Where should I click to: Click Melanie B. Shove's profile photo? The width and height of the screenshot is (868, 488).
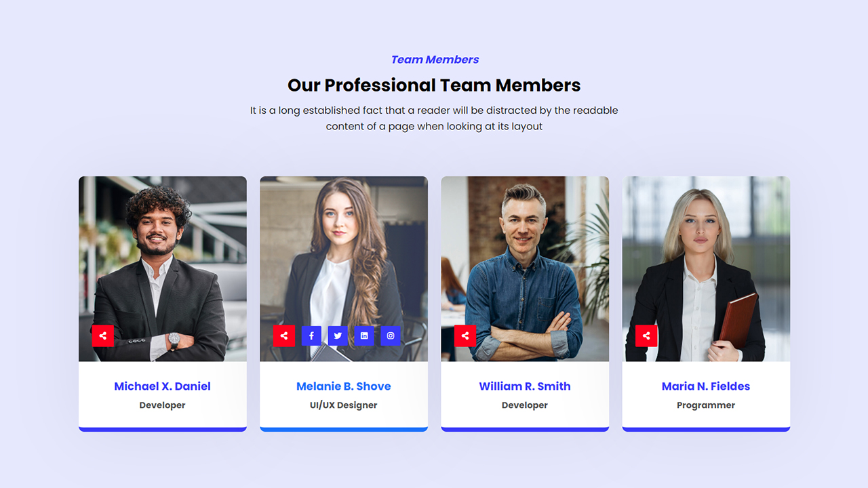(344, 269)
